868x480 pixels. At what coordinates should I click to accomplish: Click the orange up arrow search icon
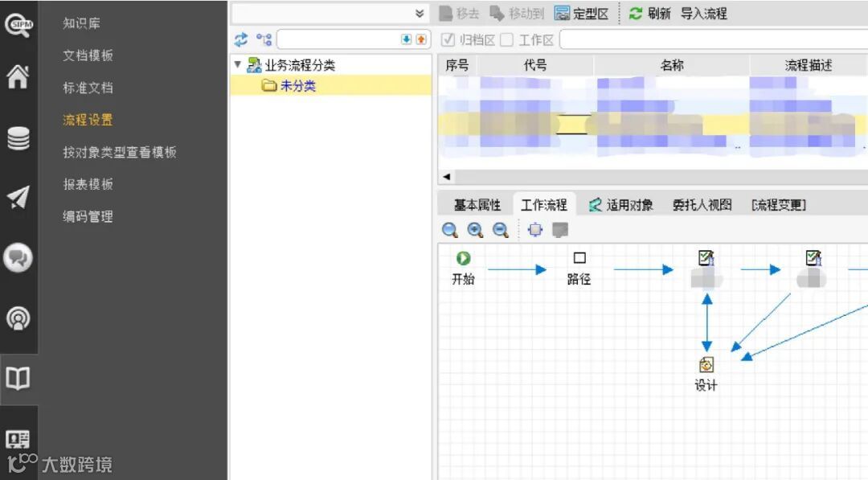tap(421, 39)
